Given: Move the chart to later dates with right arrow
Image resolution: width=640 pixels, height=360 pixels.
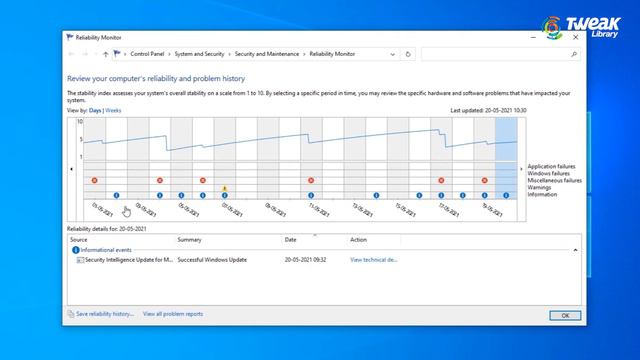Looking at the screenshot, I should (x=521, y=169).
